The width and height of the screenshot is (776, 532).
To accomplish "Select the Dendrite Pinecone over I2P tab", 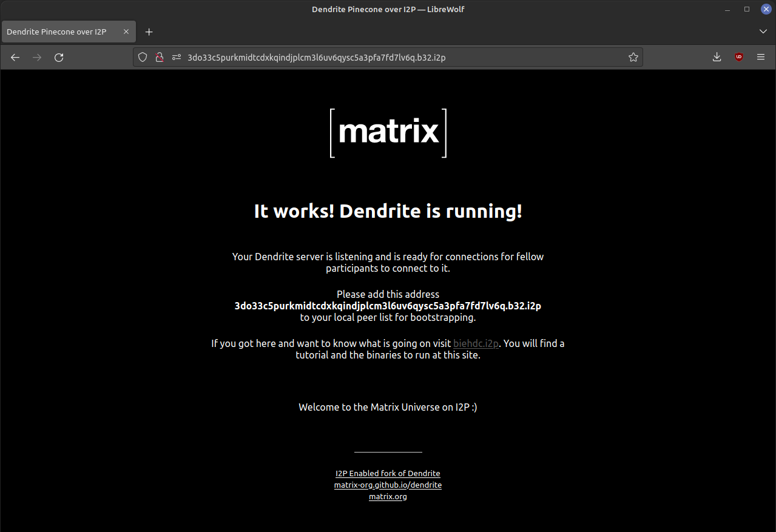I will click(x=58, y=32).
